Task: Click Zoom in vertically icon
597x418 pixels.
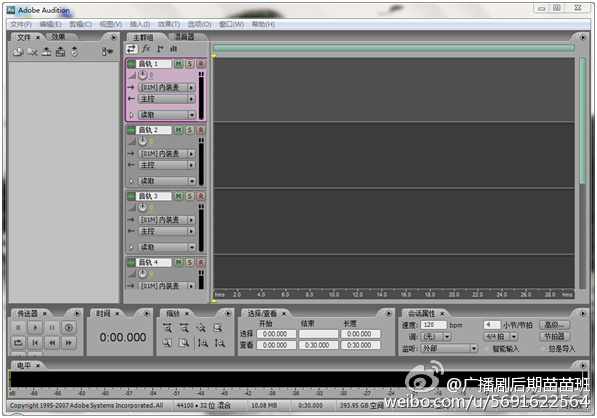Action: point(203,343)
